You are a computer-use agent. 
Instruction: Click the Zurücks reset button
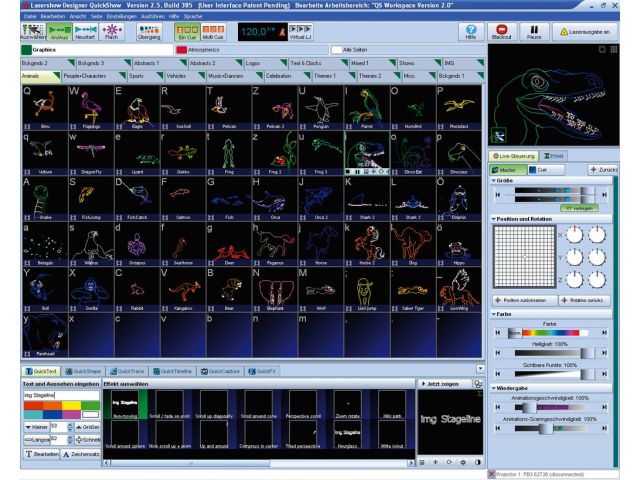pos(603,170)
